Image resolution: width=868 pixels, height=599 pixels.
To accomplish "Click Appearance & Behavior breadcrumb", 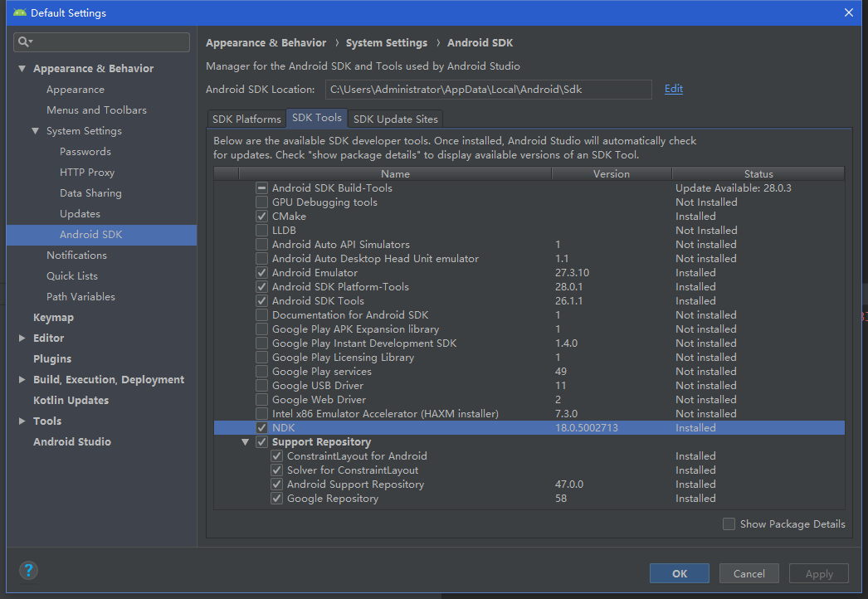I will (266, 42).
